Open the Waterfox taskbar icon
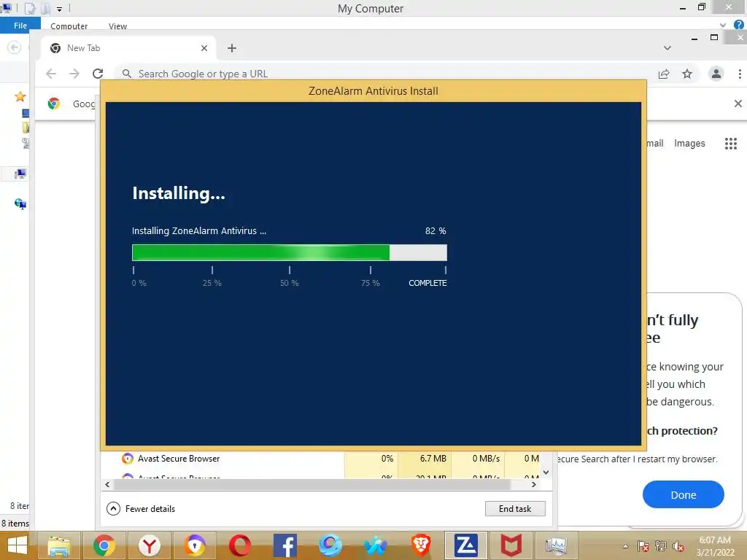The width and height of the screenshot is (747, 560). coord(376,545)
